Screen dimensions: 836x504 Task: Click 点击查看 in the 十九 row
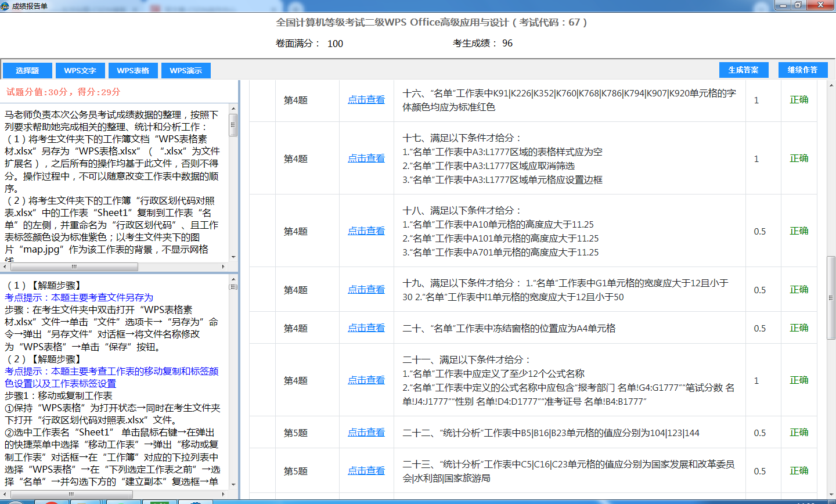click(x=366, y=290)
